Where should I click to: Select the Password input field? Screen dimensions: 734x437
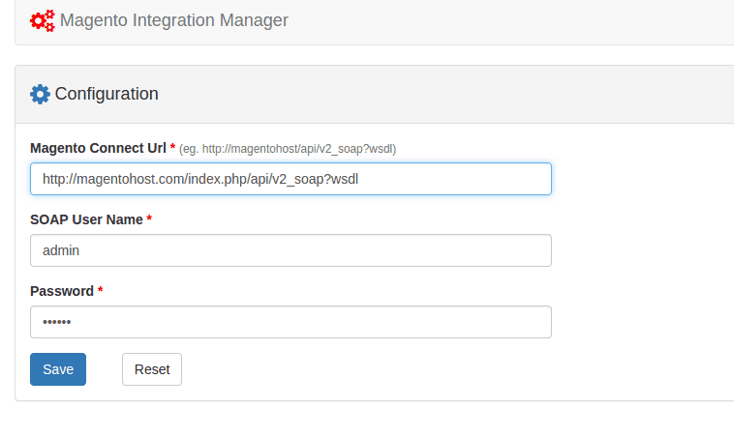290,322
